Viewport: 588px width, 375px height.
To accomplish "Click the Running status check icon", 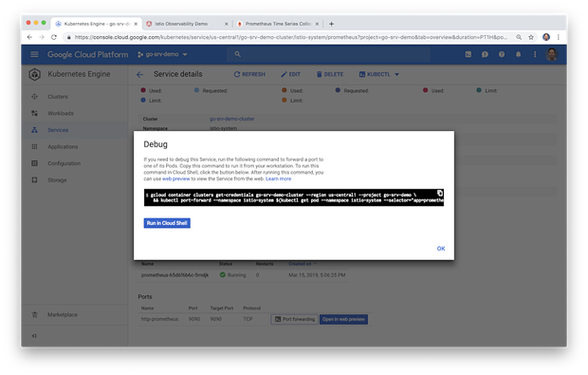I will 222,274.
